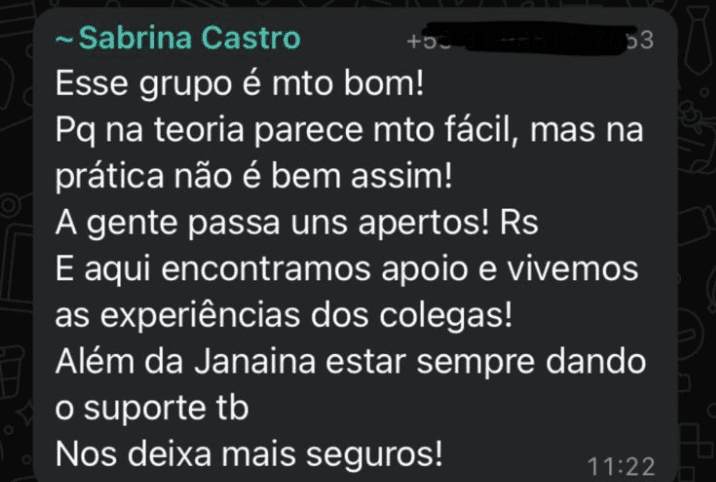The image size is (716, 482).
Task: Click the word "teoria" in the message
Action: coord(199,130)
